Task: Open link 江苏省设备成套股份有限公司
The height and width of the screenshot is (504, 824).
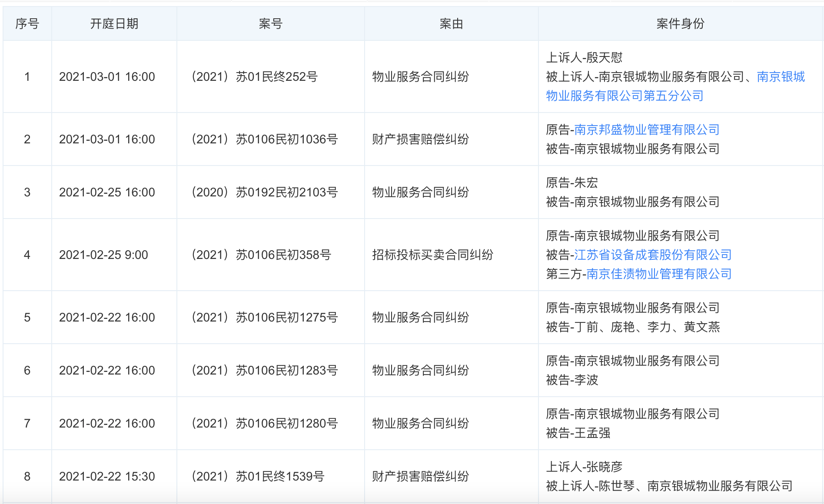Action: 653,255
